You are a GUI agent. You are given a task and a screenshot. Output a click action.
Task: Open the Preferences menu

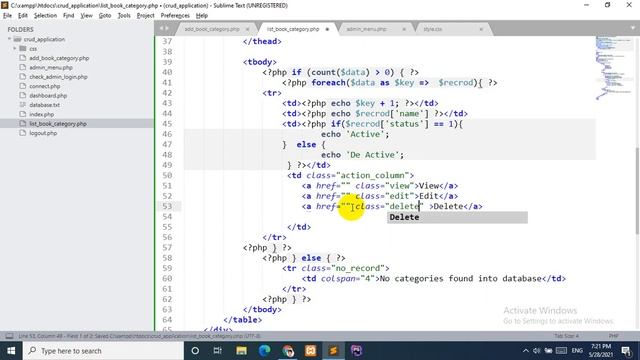pos(175,16)
